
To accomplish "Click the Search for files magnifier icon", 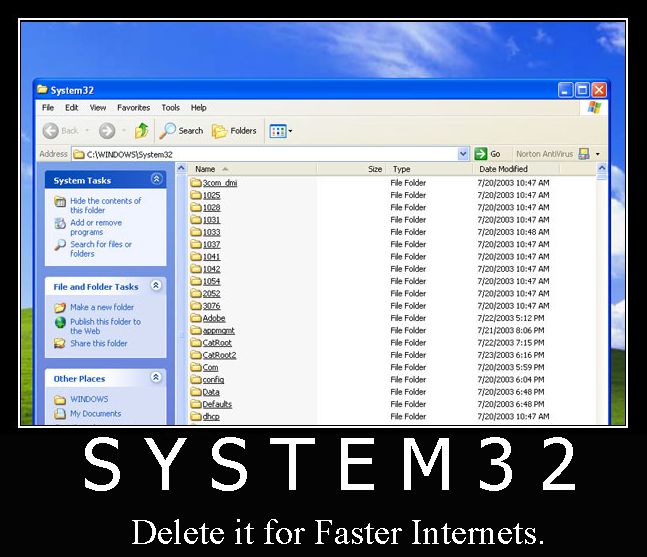I will (60, 245).
